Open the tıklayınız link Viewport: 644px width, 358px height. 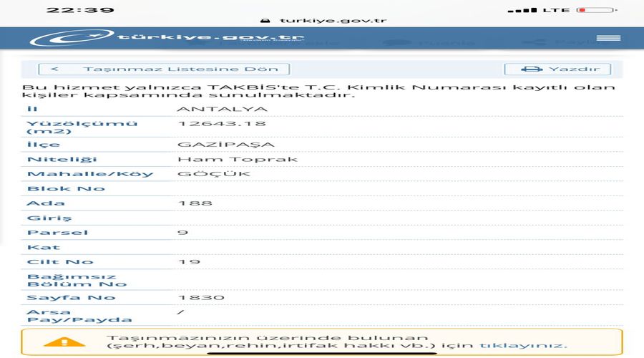(x=523, y=345)
